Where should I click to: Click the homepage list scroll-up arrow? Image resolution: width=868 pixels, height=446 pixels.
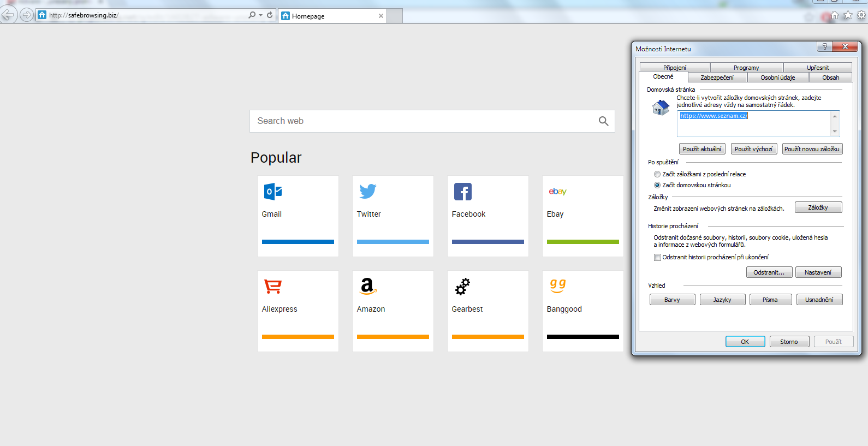835,116
